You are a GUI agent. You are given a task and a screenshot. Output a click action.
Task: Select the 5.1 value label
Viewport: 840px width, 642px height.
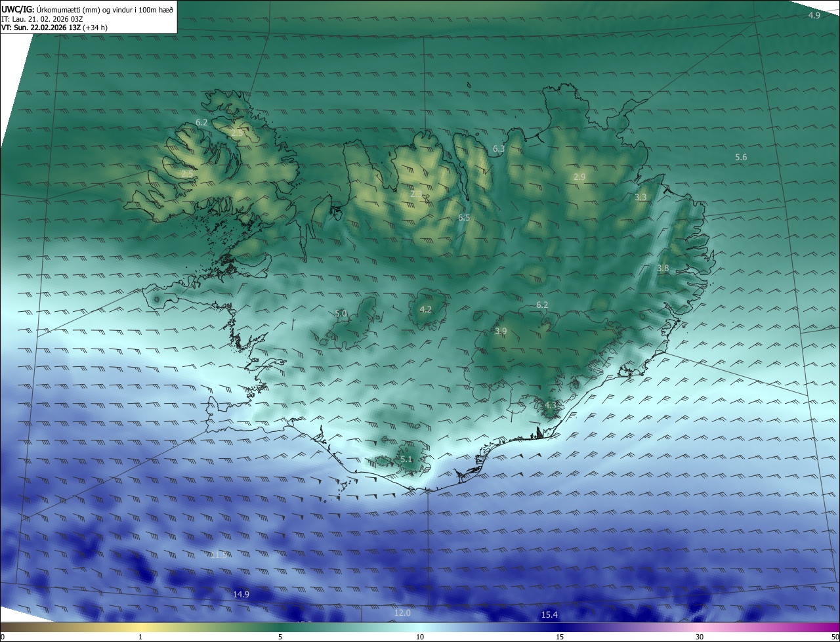tap(406, 460)
